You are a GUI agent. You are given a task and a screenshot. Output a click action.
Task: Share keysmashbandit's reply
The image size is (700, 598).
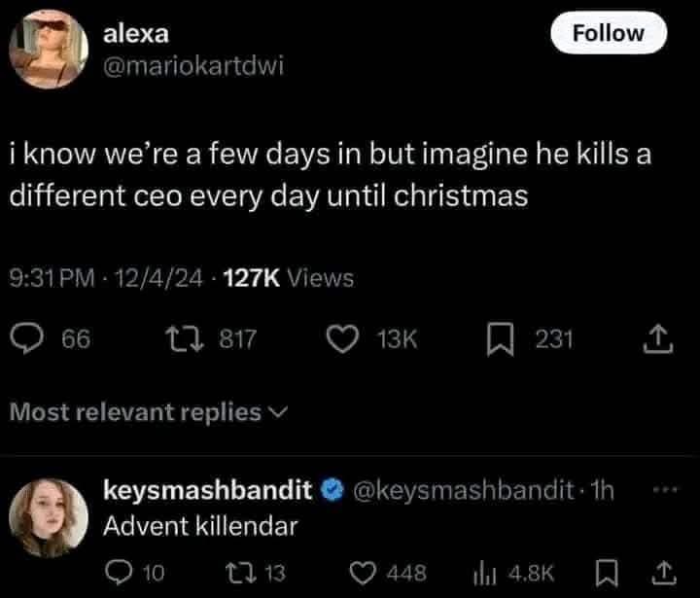point(664,574)
